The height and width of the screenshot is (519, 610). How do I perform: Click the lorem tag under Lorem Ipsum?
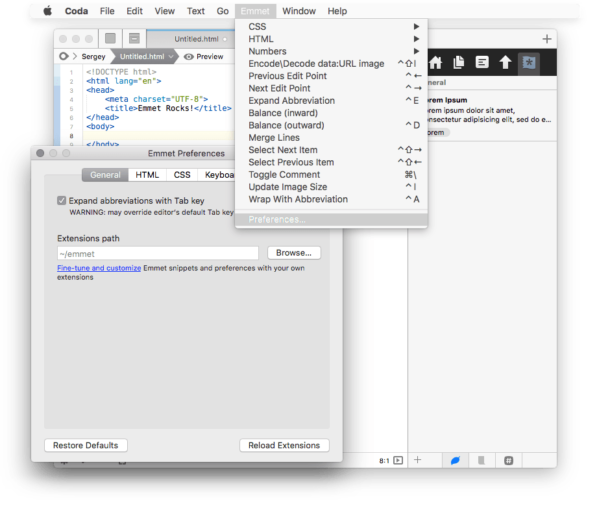pyautogui.click(x=437, y=133)
